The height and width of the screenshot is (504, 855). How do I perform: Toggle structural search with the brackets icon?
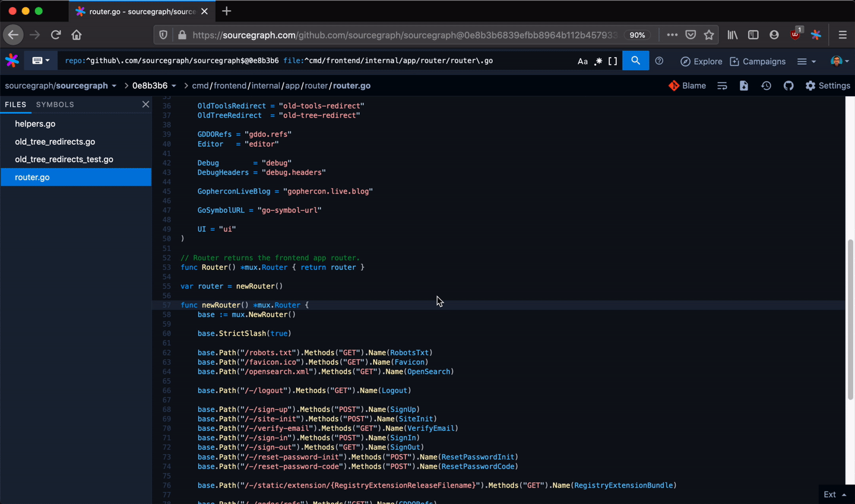pyautogui.click(x=612, y=61)
